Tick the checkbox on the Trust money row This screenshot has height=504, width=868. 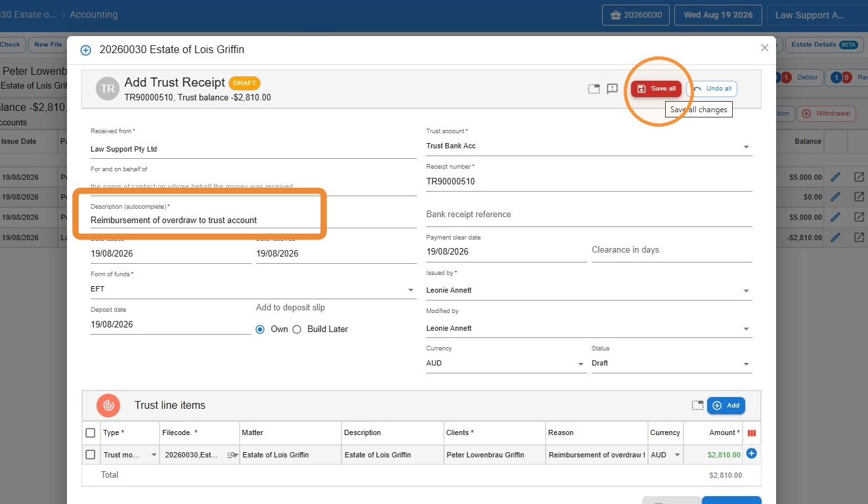(x=91, y=455)
